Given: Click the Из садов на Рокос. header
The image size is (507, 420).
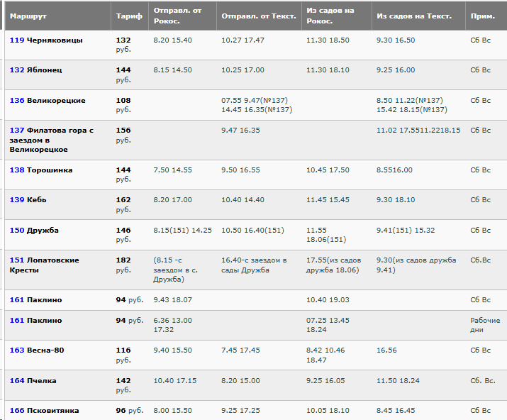Looking at the screenshot, I should pos(330,16).
